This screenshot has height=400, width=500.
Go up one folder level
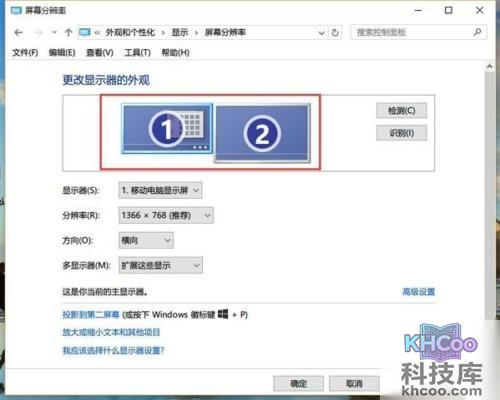tap(68, 32)
